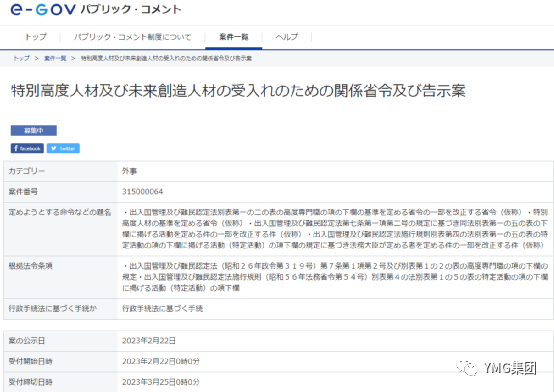Click the 受付開始日時 row label
The height and width of the screenshot is (392, 554).
point(30,361)
